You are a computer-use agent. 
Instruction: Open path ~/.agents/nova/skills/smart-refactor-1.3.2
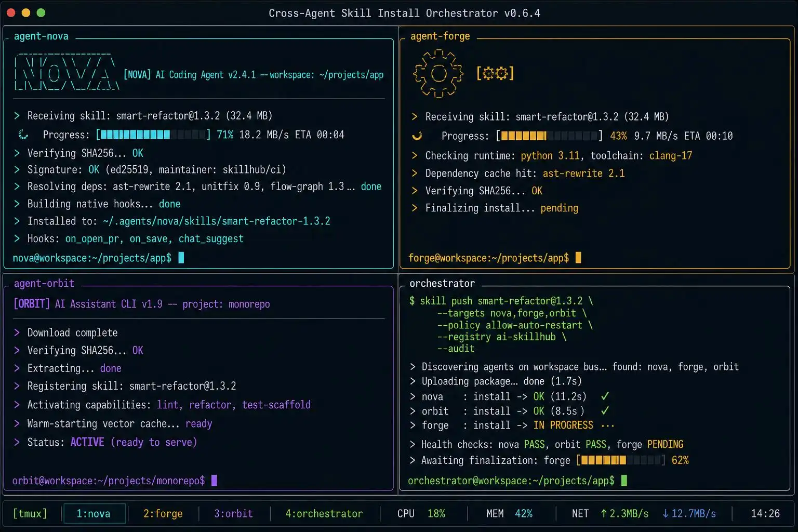tap(217, 221)
